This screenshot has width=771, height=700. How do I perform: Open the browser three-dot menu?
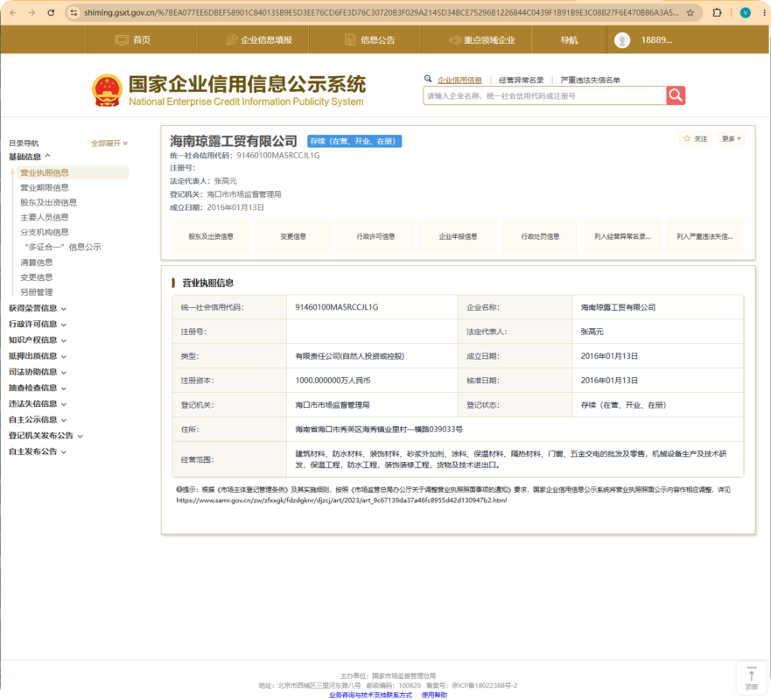click(765, 13)
